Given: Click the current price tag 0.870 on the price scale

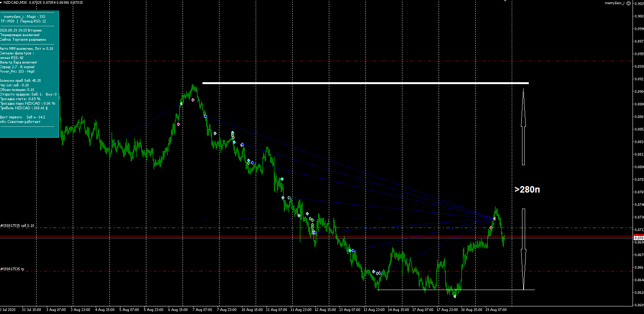Looking at the screenshot, I should pos(639,238).
